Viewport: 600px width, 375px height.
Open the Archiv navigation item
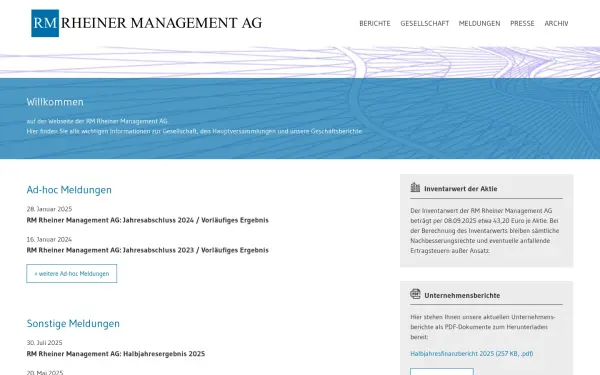pyautogui.click(x=556, y=23)
